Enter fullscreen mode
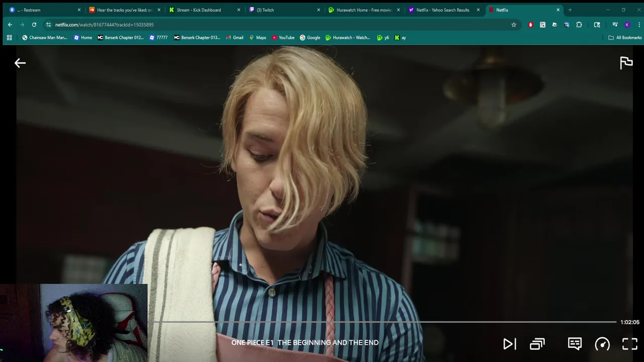 coord(630,344)
